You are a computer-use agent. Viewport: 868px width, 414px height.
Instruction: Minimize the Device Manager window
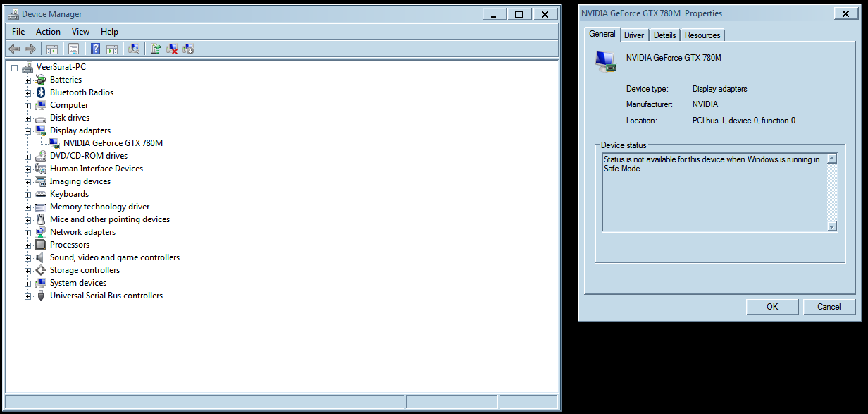pos(495,14)
